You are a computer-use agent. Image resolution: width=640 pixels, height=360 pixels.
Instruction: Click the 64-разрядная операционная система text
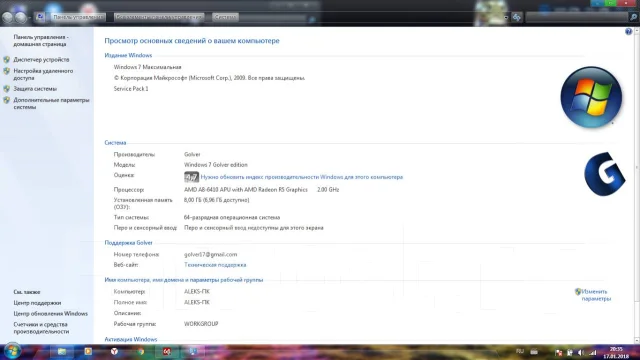coord(232,218)
